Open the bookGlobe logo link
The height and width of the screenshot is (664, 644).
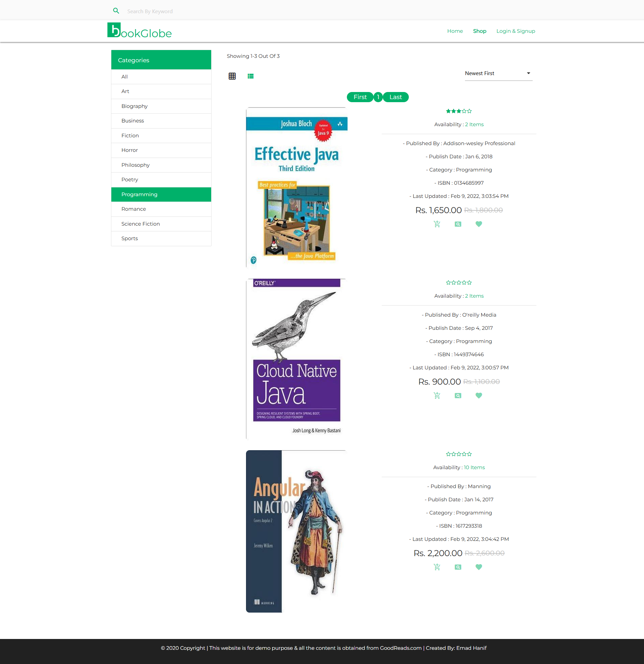(139, 31)
